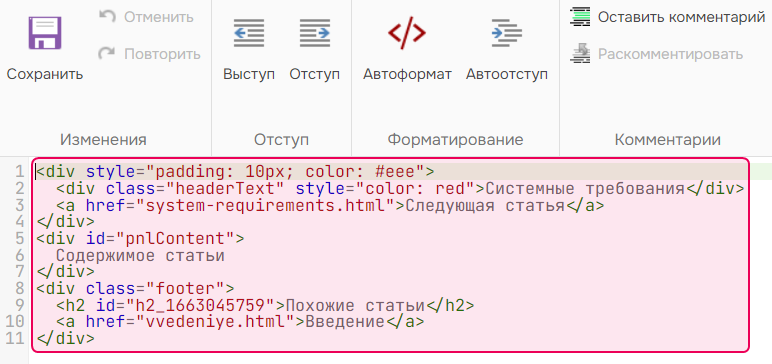Undo with the Отменить arrow icon
Viewport: 772px width, 364px height.
pyautogui.click(x=107, y=17)
